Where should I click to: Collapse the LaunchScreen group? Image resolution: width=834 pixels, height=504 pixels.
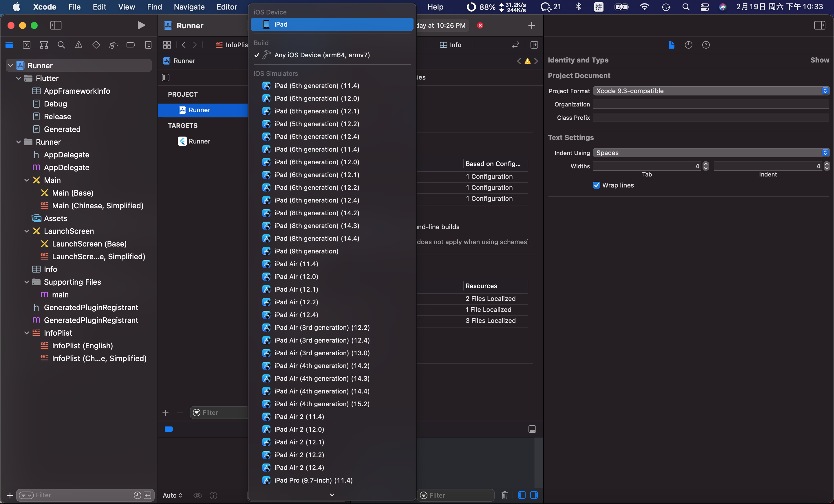point(27,231)
